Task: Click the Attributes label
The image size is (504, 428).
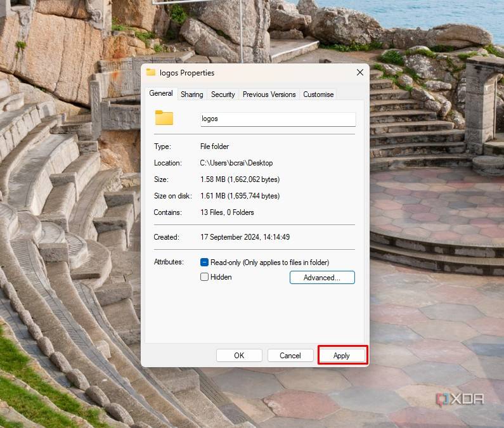Action: pos(169,262)
